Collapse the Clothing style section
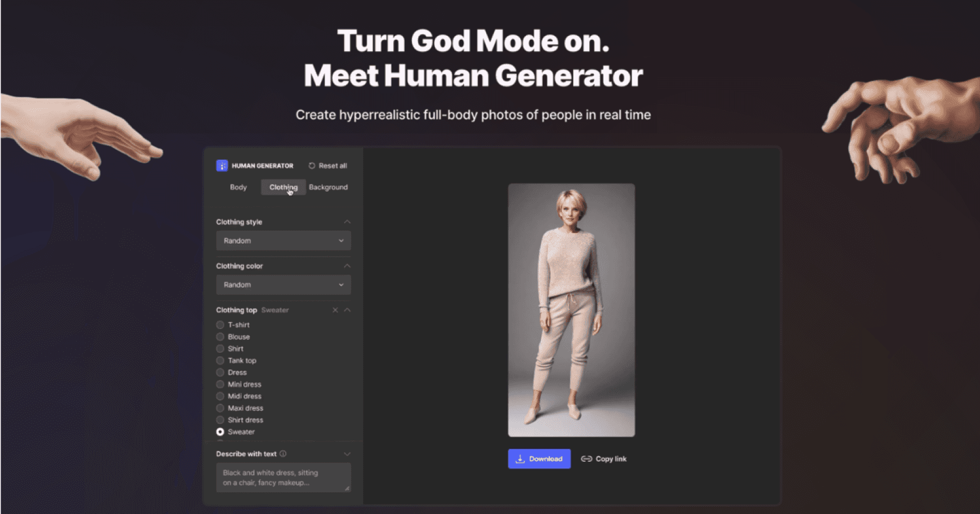 pos(347,222)
